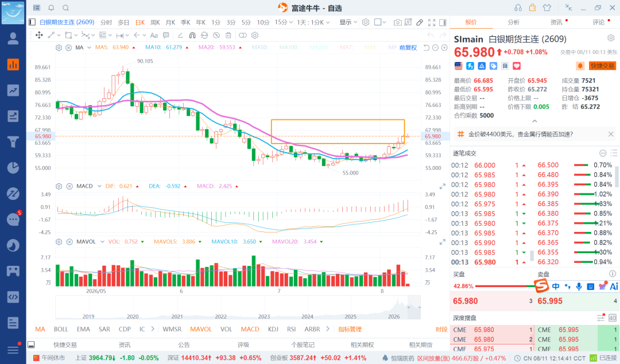620x364 pixels.
Task: Take a chart screenshot with camera icon
Action: tap(397, 22)
